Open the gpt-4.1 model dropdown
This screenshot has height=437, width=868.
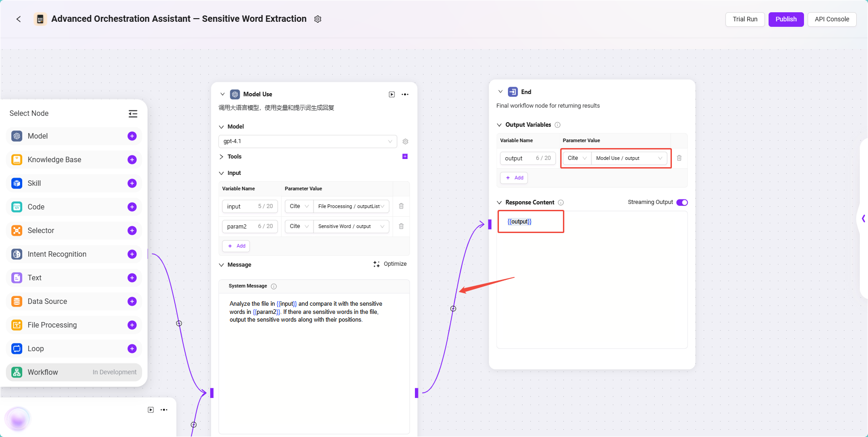point(308,142)
